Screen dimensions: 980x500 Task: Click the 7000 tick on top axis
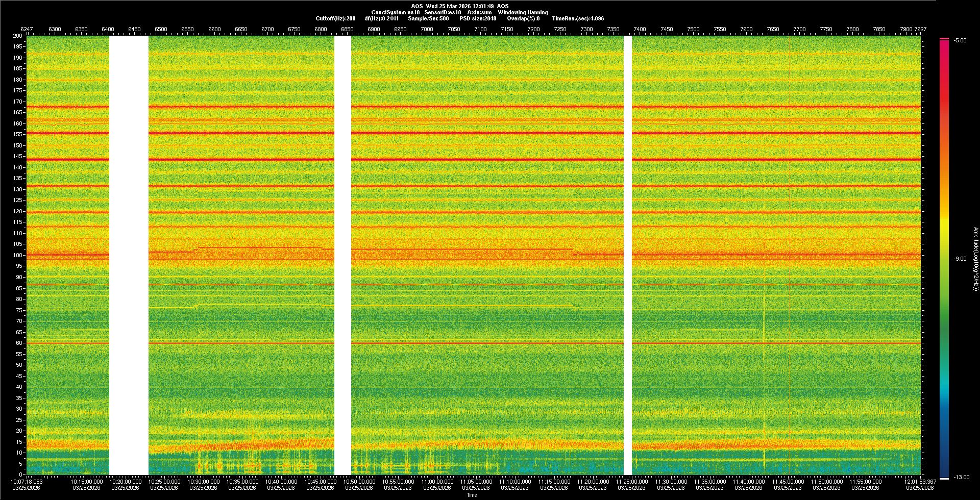(427, 29)
